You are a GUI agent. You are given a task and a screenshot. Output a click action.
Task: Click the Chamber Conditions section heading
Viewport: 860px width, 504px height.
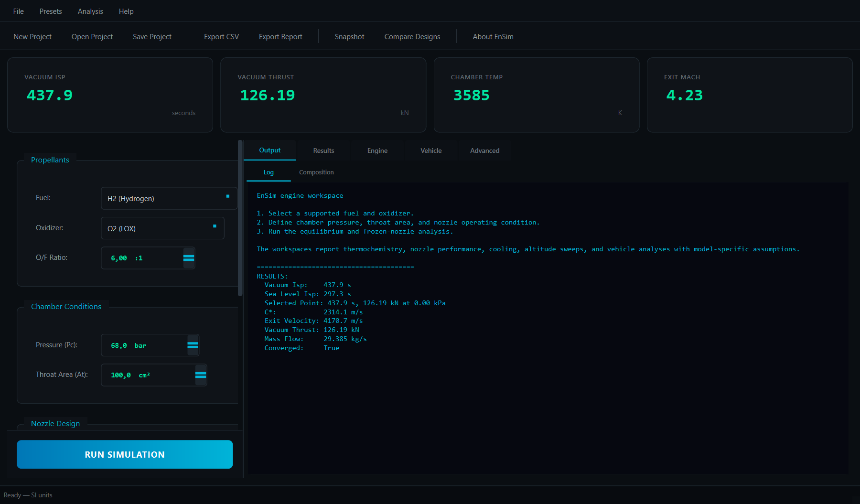click(66, 306)
